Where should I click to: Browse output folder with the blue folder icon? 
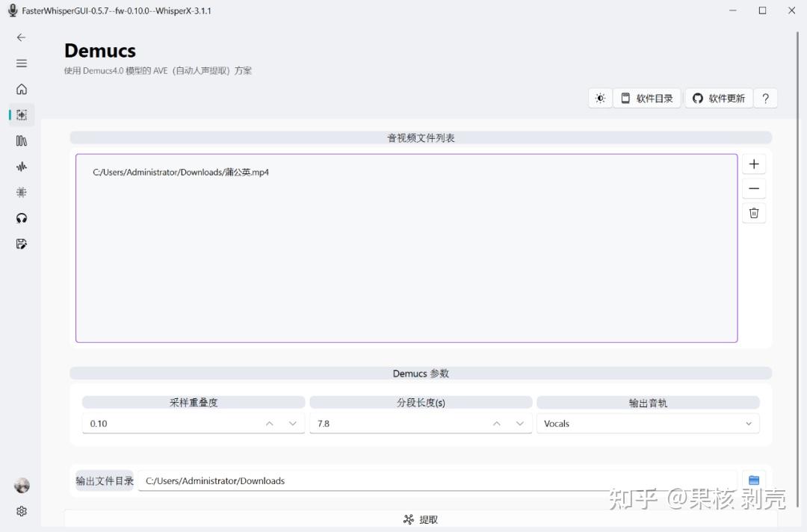[753, 480]
